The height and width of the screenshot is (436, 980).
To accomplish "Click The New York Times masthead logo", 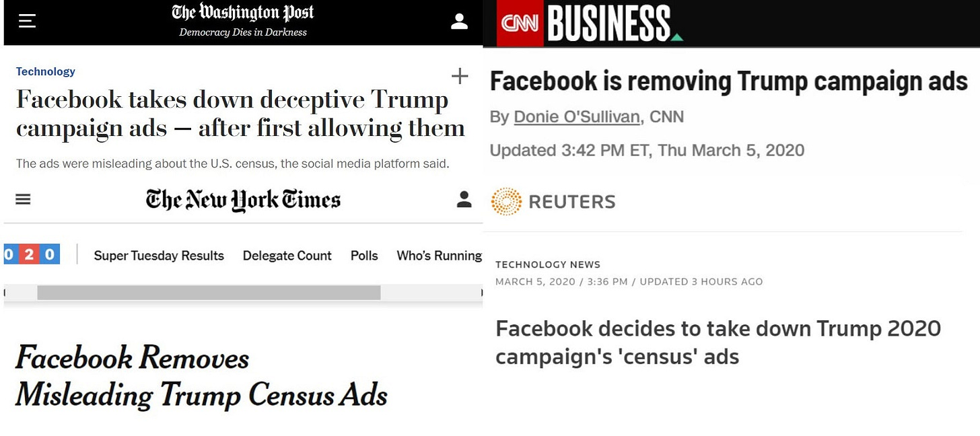I will click(x=243, y=200).
